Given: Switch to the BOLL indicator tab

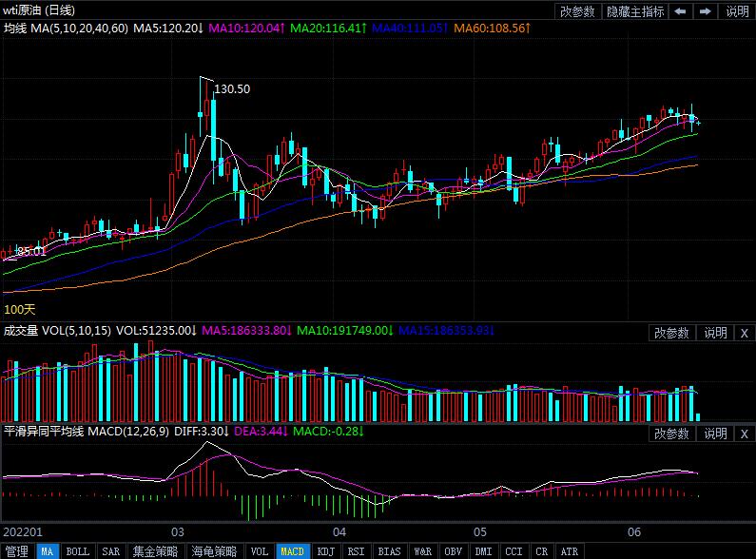Looking at the screenshot, I should click(x=78, y=551).
